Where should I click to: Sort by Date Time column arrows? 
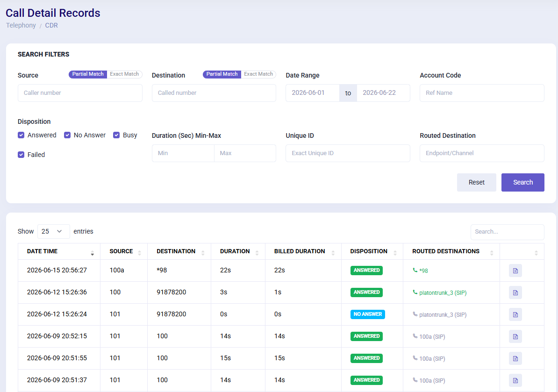tap(92, 253)
